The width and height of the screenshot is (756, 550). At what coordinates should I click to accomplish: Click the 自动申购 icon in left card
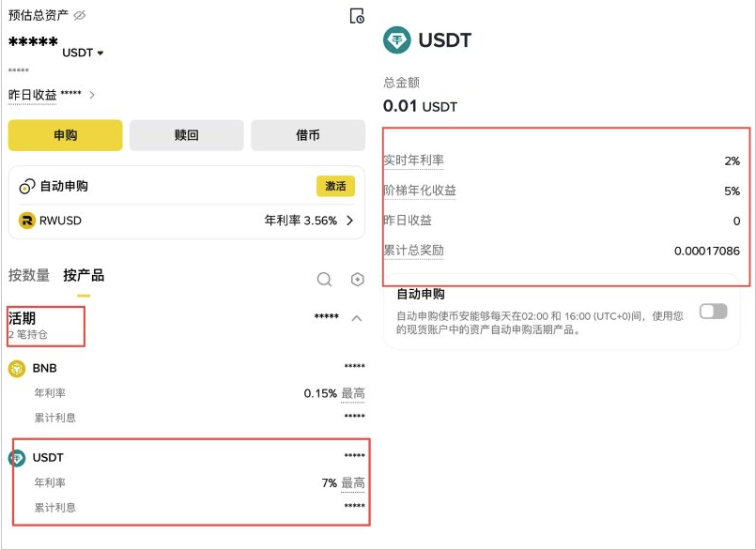pyautogui.click(x=27, y=187)
